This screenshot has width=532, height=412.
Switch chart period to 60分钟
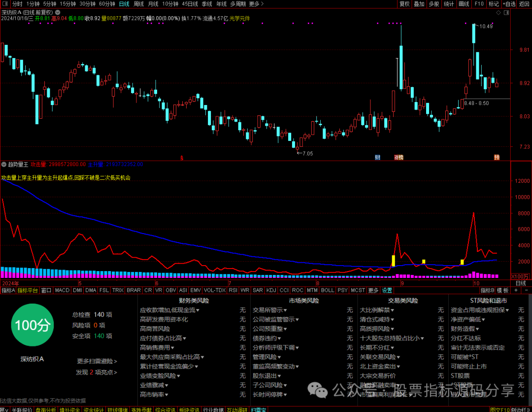point(107,4)
